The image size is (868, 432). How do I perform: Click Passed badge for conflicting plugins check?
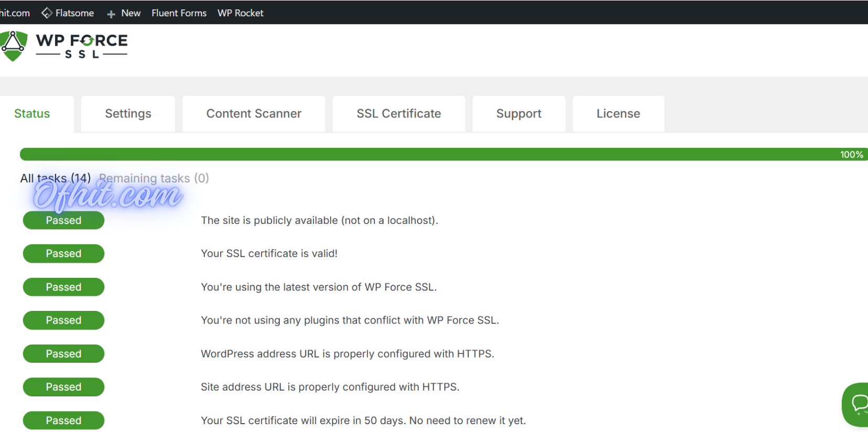point(63,320)
